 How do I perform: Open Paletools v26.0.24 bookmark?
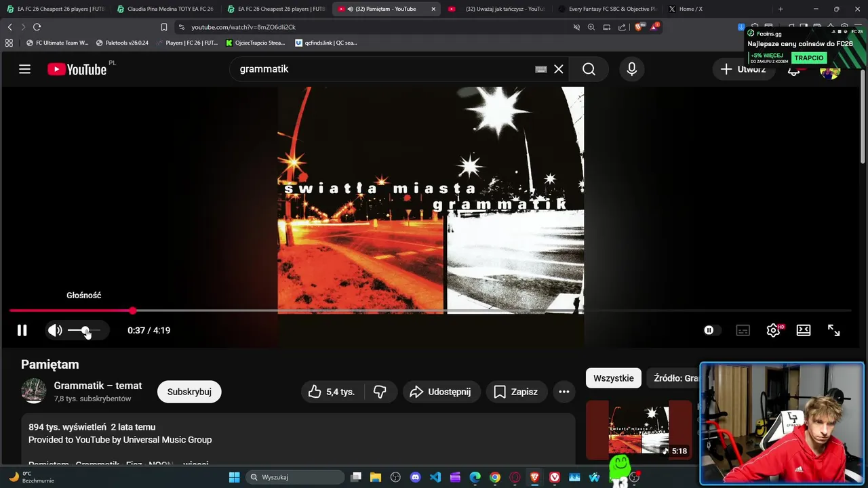(x=122, y=43)
